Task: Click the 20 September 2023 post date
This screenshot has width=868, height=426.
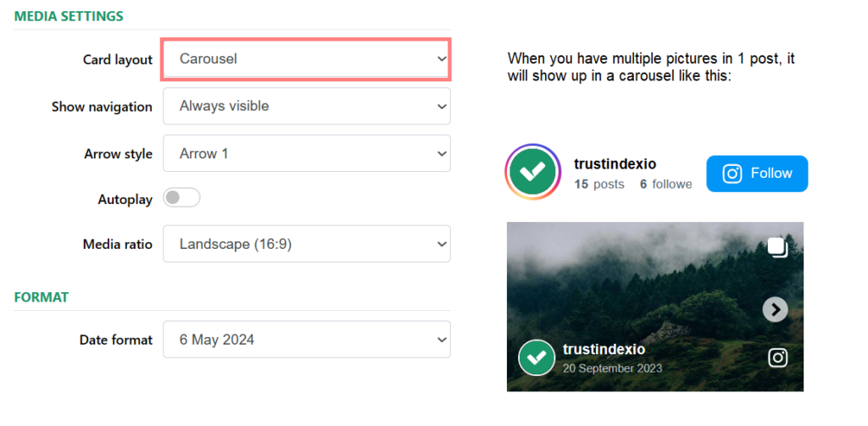Action: point(612,368)
